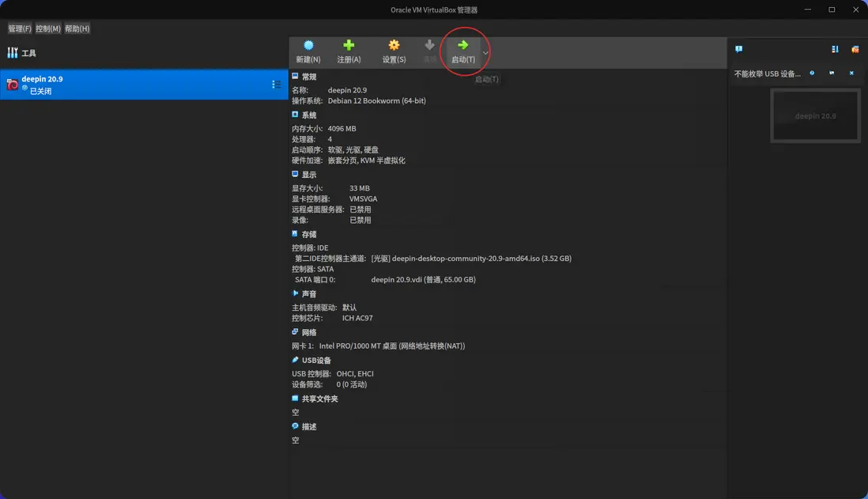The width and height of the screenshot is (868, 499).
Task: Click the green plus Add (注册) icon
Action: point(349,45)
